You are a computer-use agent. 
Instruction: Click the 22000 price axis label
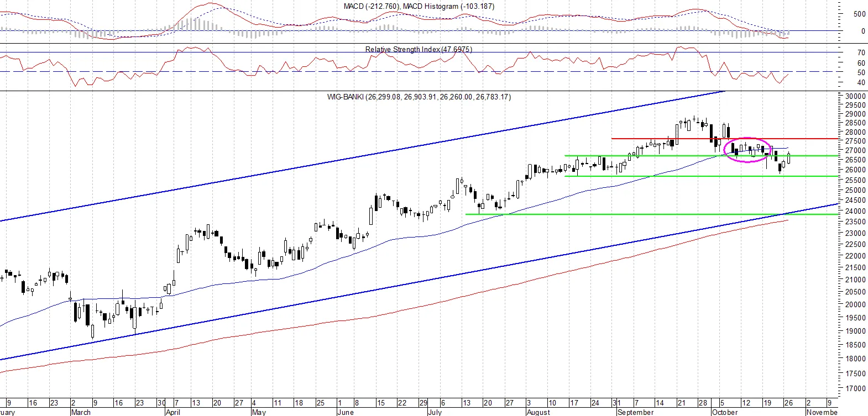pyautogui.click(x=855, y=256)
